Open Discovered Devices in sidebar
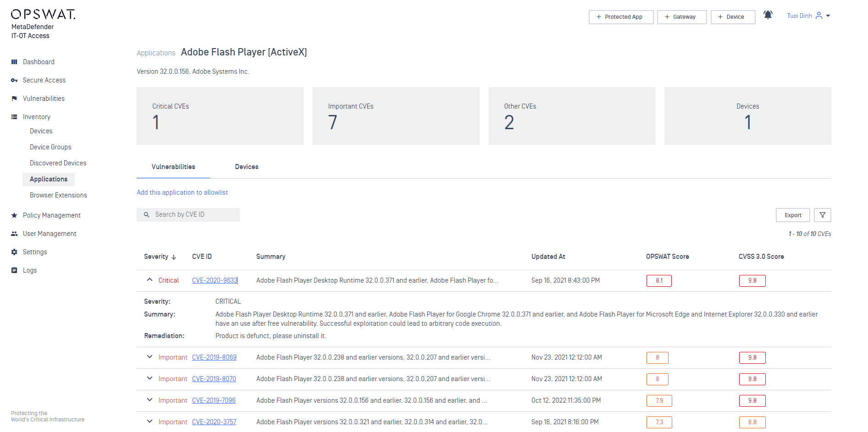Viewport: 868px width, 432px height. (58, 163)
